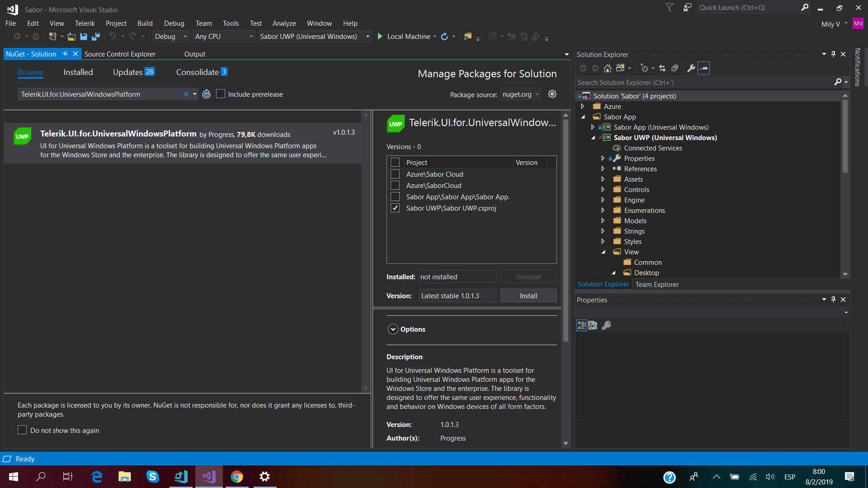Enable Include prerelease checkbox
868x488 pixels.
click(x=221, y=94)
